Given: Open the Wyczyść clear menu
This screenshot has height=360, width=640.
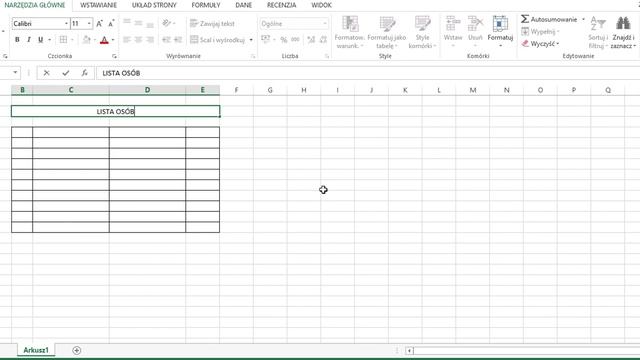Looking at the screenshot, I should pyautogui.click(x=540, y=43).
